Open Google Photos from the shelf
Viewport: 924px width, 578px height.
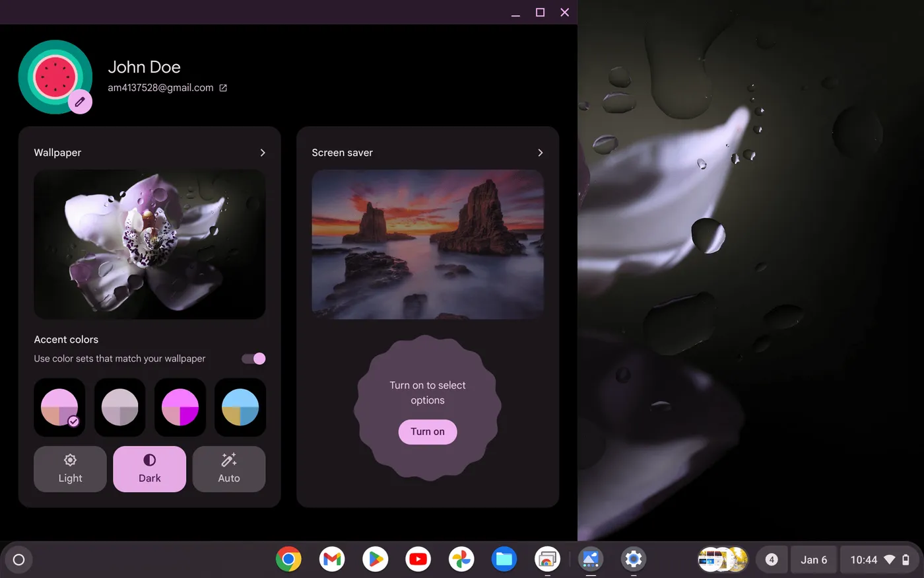coord(461,560)
